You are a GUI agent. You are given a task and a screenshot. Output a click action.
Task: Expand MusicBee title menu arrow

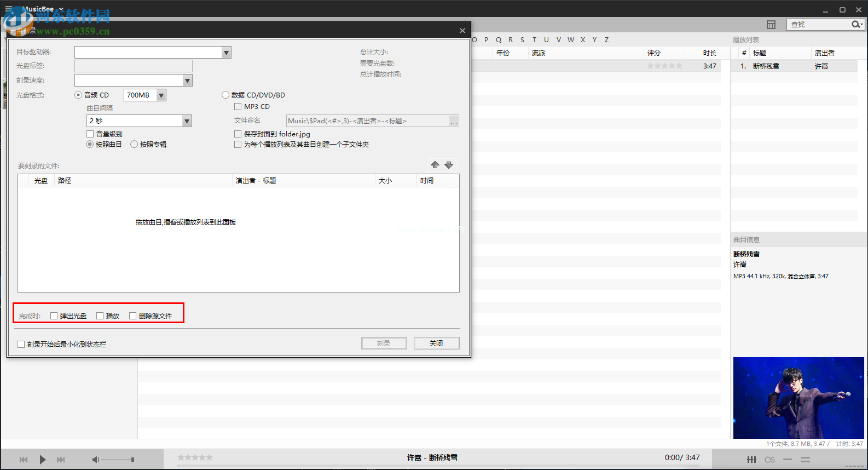61,9
